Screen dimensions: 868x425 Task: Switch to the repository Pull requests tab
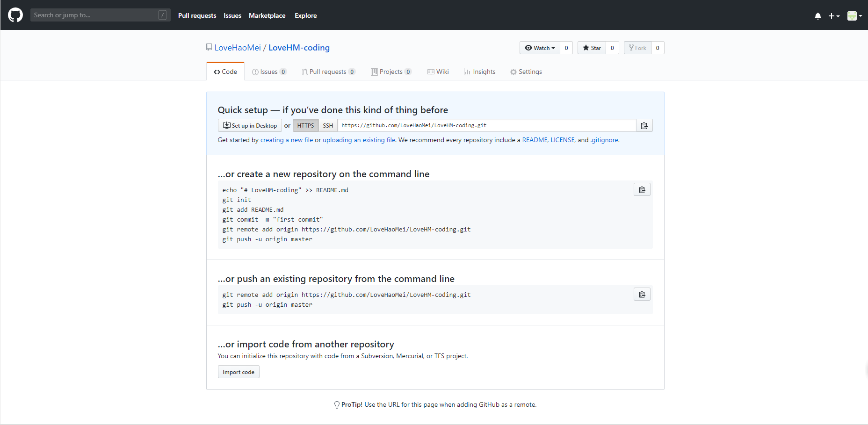point(328,72)
